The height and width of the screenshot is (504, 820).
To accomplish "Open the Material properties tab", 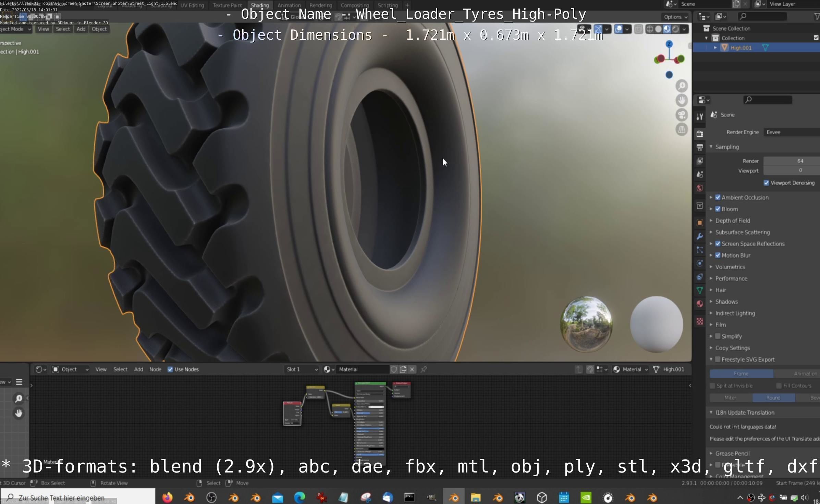I will tap(700, 304).
